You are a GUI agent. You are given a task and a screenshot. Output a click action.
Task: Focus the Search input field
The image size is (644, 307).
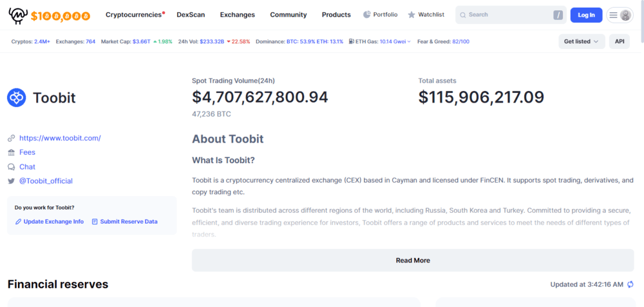pos(511,15)
